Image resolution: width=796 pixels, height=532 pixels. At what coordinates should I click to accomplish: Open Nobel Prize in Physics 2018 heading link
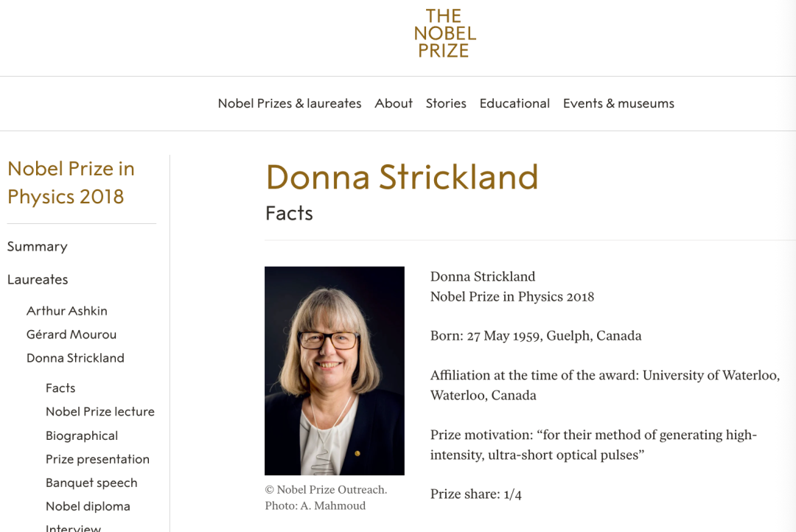click(71, 183)
